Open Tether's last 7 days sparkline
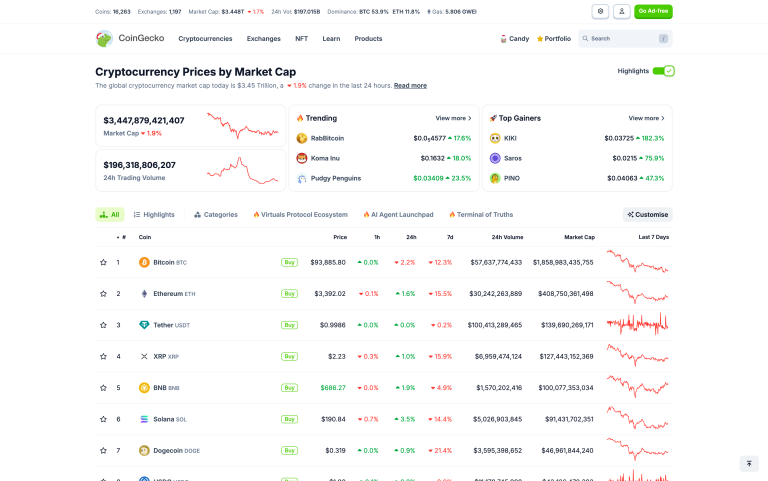The image size is (768, 481). click(637, 324)
